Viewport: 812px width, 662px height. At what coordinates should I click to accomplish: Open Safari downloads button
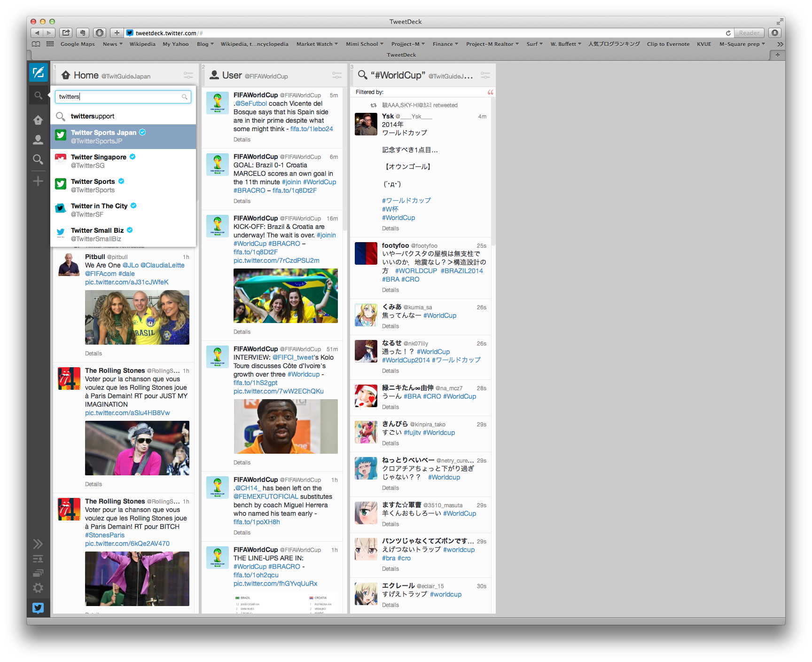(775, 33)
